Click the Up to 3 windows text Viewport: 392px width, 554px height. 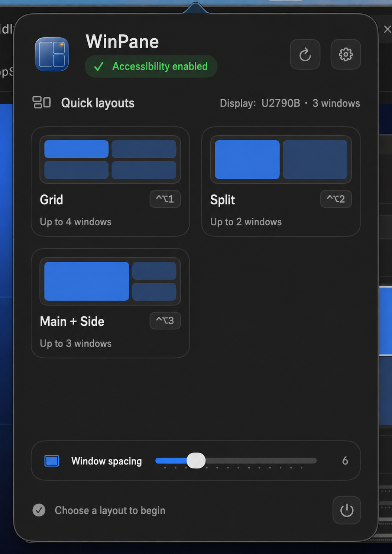tap(75, 344)
